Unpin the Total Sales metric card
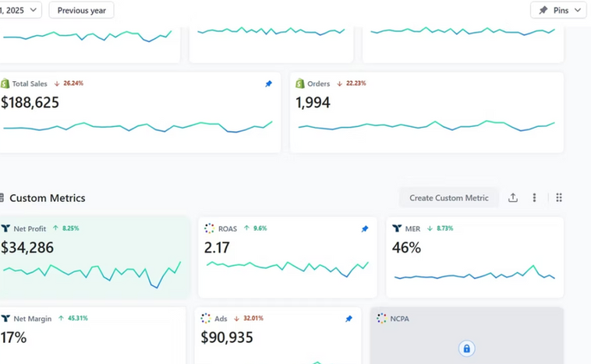Screen dimensions: 591x364 coord(268,83)
